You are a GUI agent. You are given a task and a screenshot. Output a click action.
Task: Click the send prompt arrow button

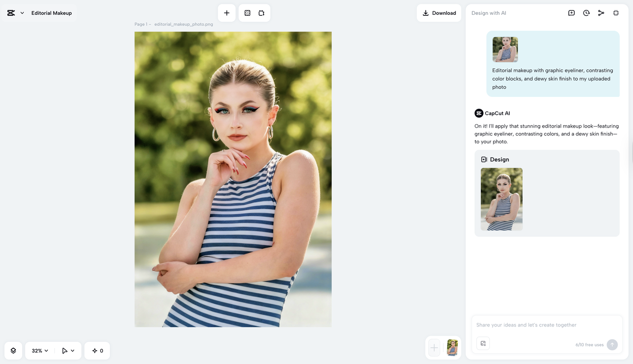coord(612,344)
